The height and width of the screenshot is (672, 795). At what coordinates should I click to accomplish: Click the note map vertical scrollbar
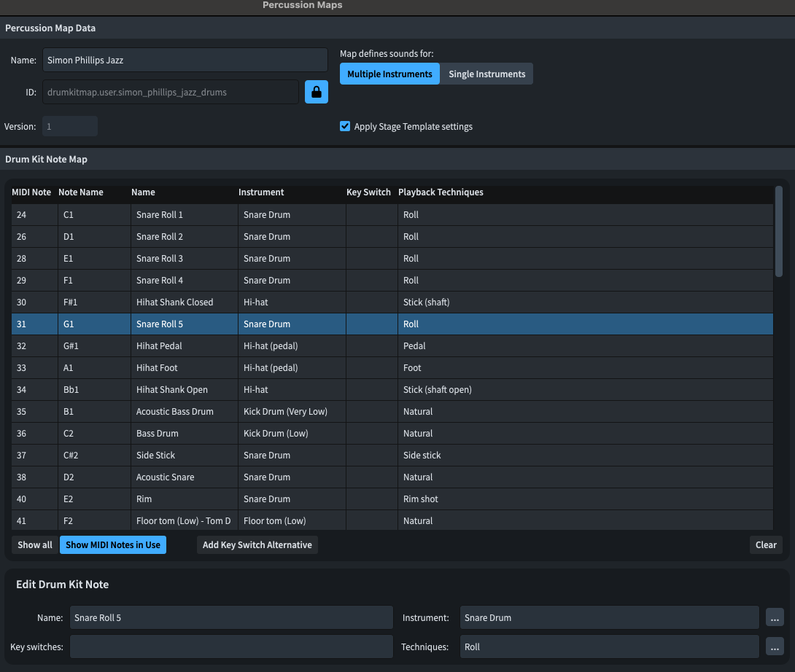tap(779, 232)
